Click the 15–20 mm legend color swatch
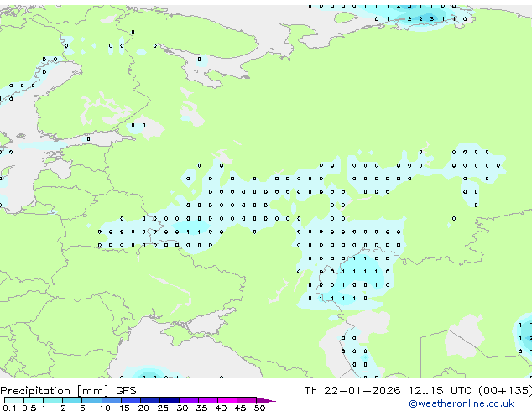The height and width of the screenshot is (411, 532). click(131, 400)
